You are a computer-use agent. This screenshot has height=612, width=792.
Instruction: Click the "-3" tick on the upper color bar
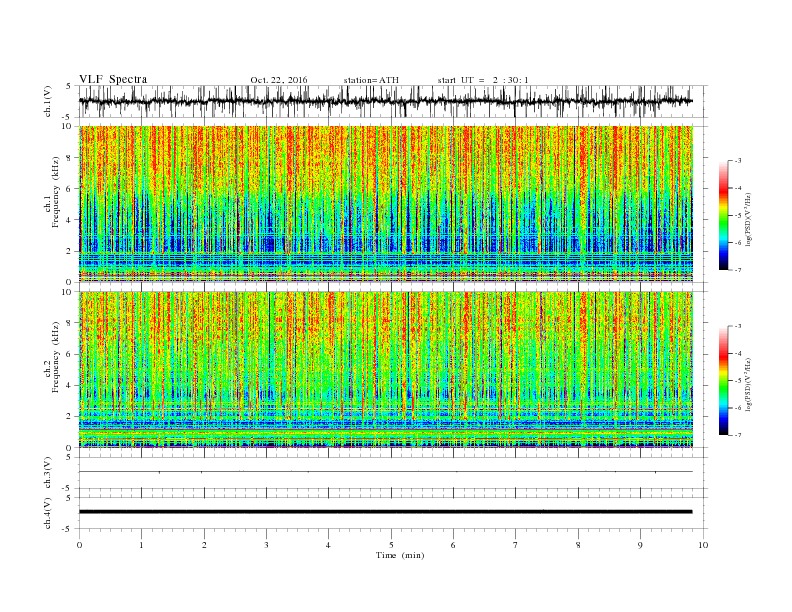click(x=737, y=161)
